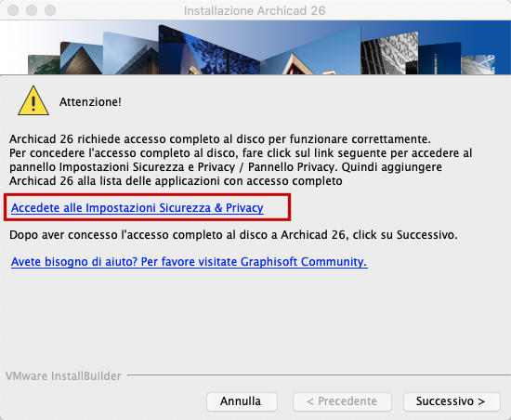Open the Accedete alle Impostazioni Sicurezza & Privacy link
Image resolution: width=511 pixels, height=420 pixels.
pyautogui.click(x=138, y=207)
